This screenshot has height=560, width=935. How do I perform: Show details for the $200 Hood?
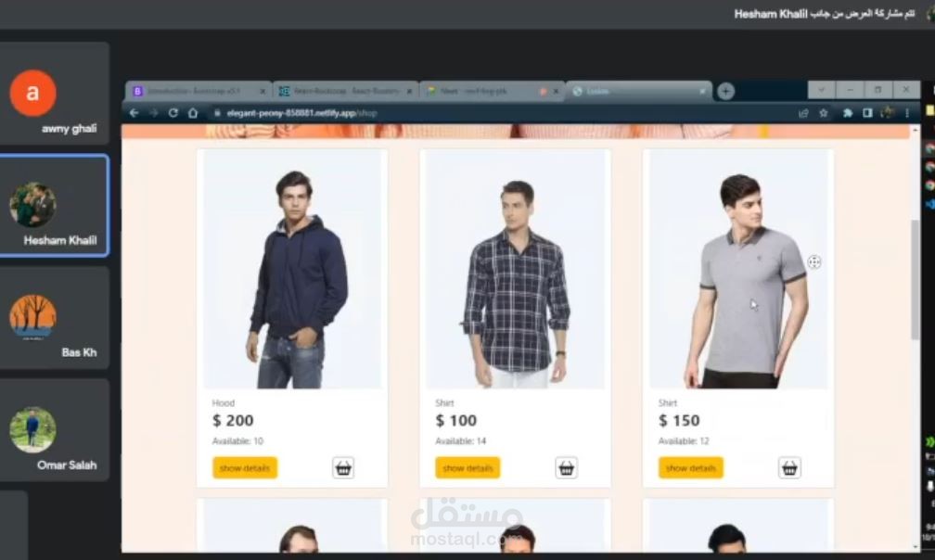[245, 468]
